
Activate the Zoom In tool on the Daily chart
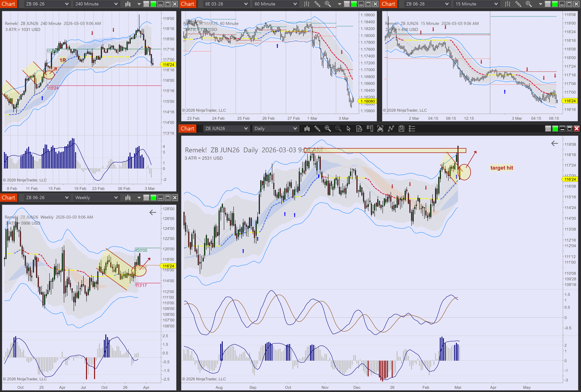pyautogui.click(x=328, y=128)
